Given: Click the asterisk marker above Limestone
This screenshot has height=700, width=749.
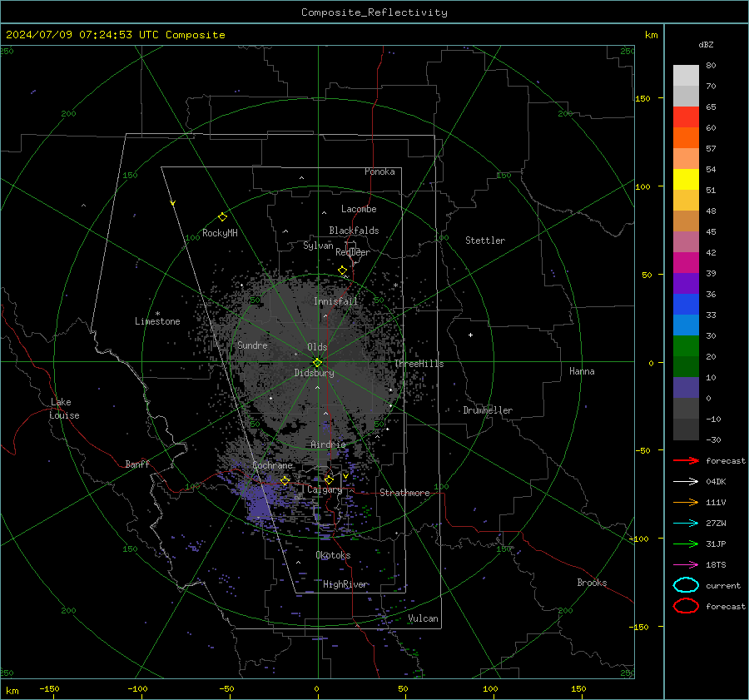Looking at the screenshot, I should click(157, 314).
